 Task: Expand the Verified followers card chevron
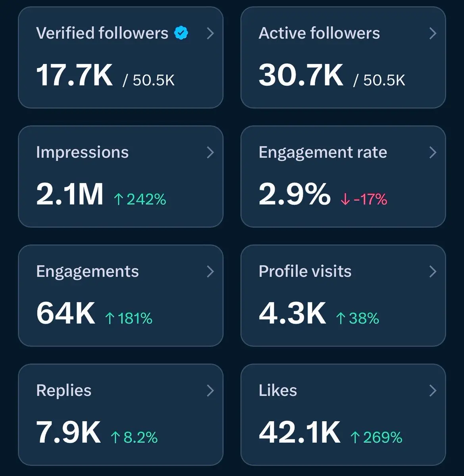point(210,33)
